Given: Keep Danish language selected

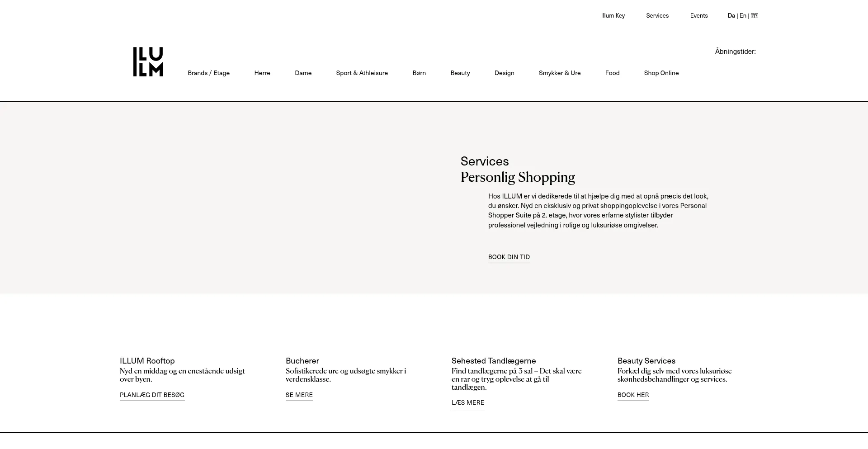Looking at the screenshot, I should click(x=731, y=15).
